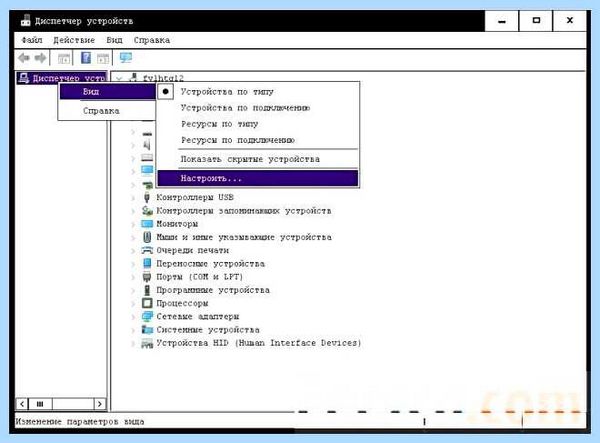Select the Процессоры label
Viewport: 600px width, 443px height.
[182, 303]
